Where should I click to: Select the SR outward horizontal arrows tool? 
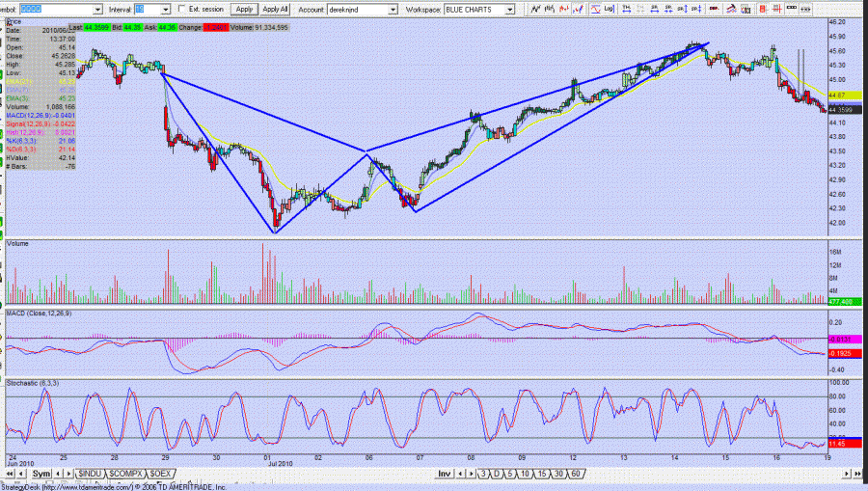(654, 9)
